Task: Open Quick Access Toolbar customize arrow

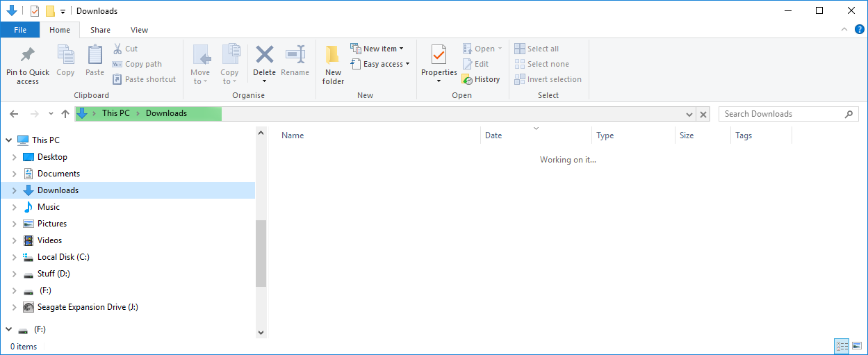Action: tap(63, 11)
